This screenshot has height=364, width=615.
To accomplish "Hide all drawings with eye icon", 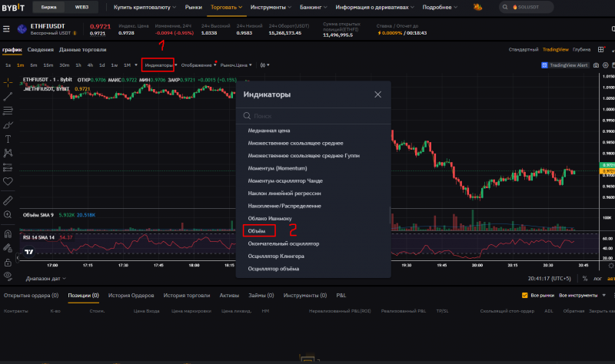I will point(8,276).
